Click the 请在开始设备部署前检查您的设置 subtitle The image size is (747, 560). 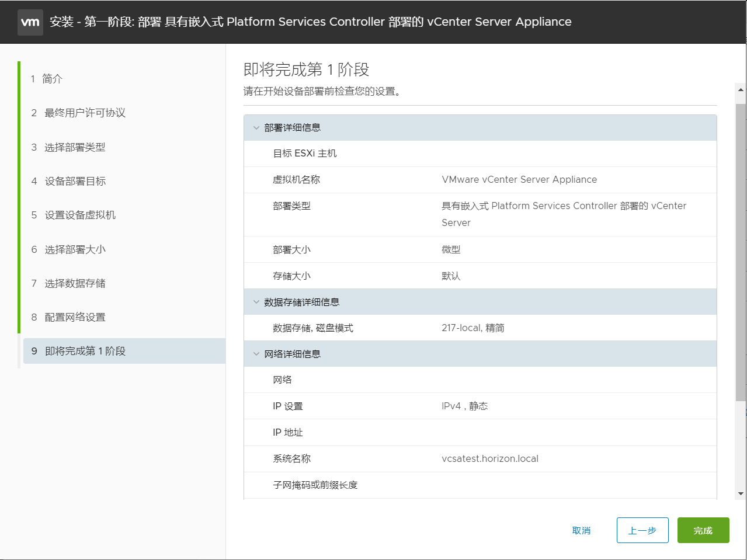pos(322,92)
